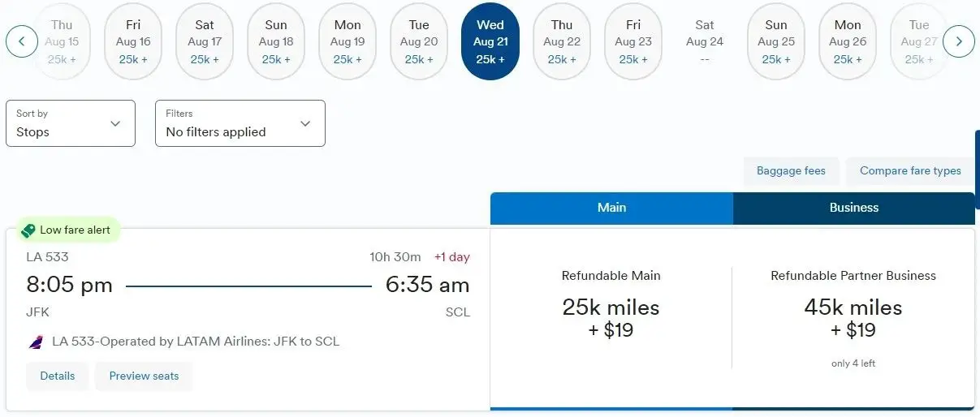Select Fri Aug 16 date

[133, 41]
